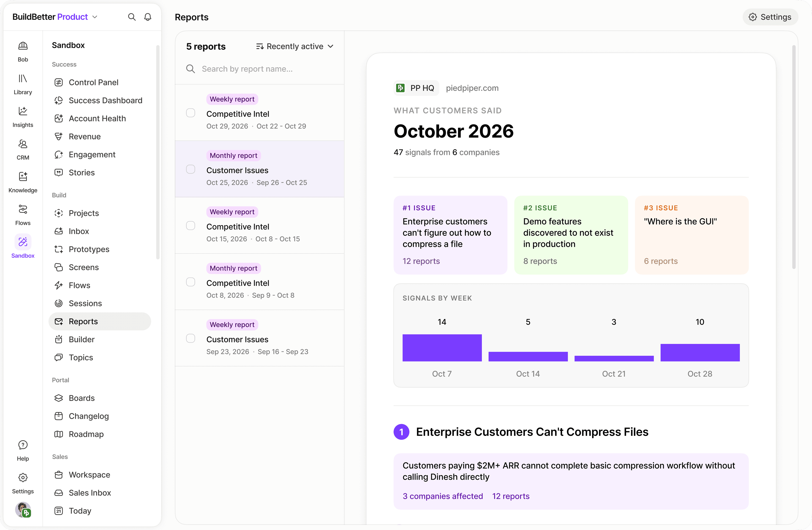Open Account Health menu item

pos(100,118)
